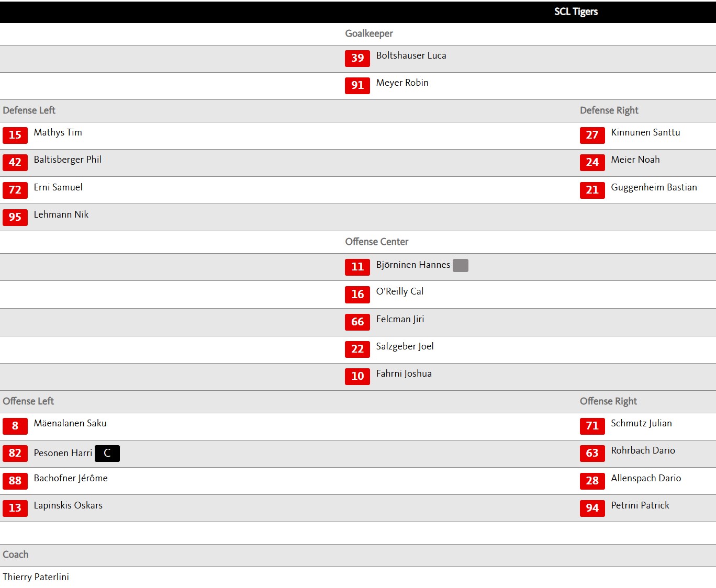716x588 pixels.
Task: Select player name Mathys Tim
Action: coord(58,132)
